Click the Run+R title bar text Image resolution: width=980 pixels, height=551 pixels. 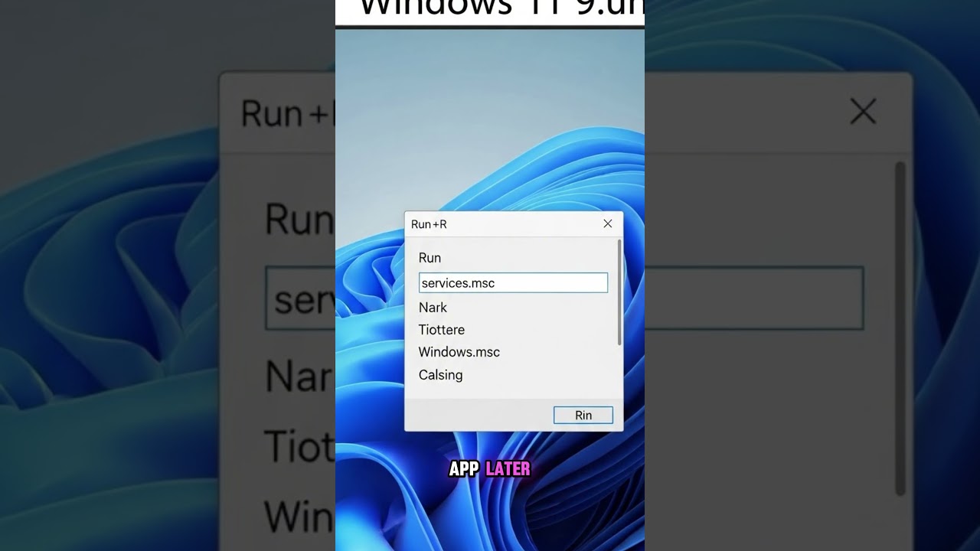[x=429, y=224]
